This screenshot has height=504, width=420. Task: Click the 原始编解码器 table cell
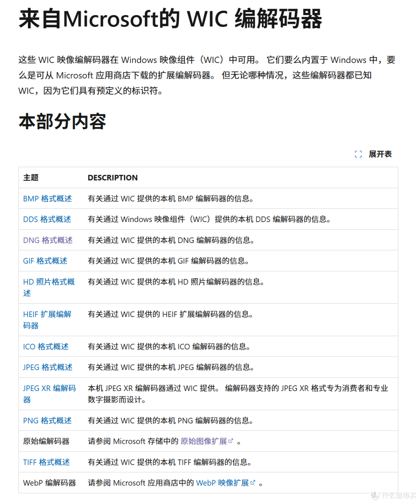tap(46, 441)
